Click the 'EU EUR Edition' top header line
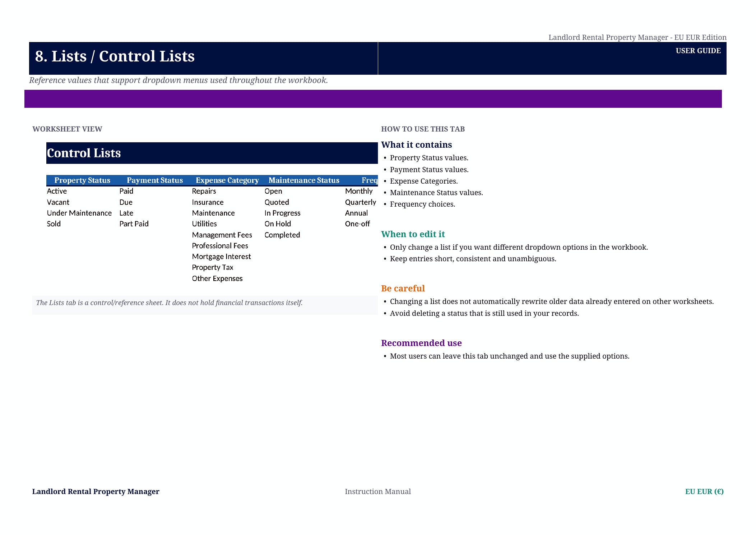Image resolution: width=756 pixels, height=535 pixels. tap(637, 37)
